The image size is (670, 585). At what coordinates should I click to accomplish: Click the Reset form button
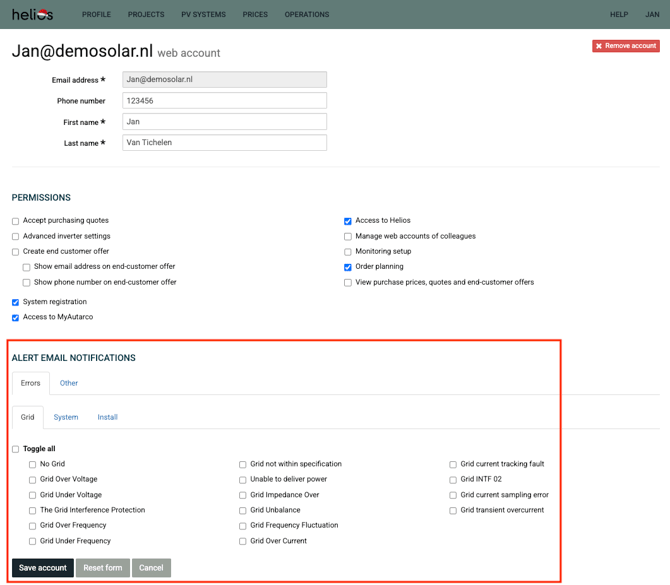(x=103, y=568)
